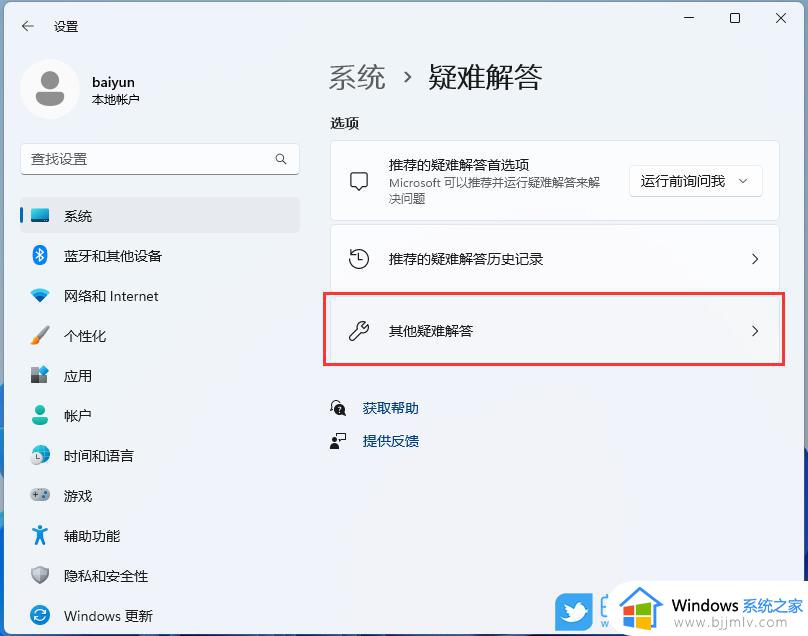Open 个性化 settings page

160,336
